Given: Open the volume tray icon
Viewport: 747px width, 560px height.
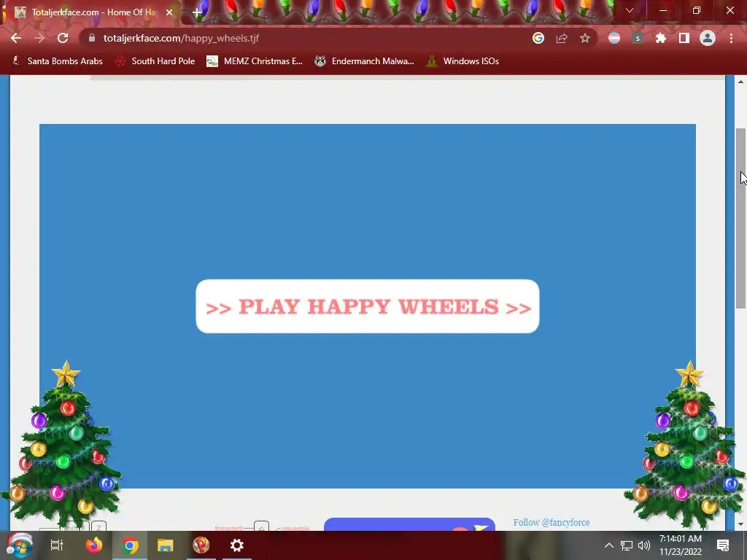Looking at the screenshot, I should pyautogui.click(x=643, y=545).
